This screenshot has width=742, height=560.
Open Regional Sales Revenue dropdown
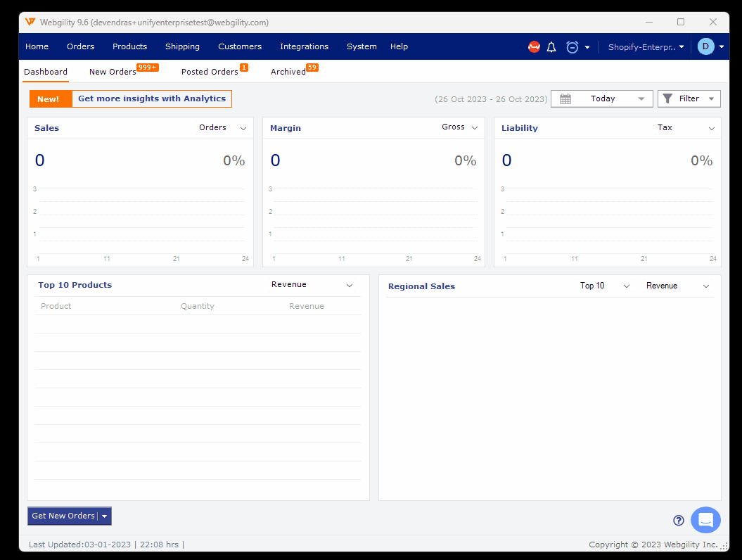(x=677, y=286)
